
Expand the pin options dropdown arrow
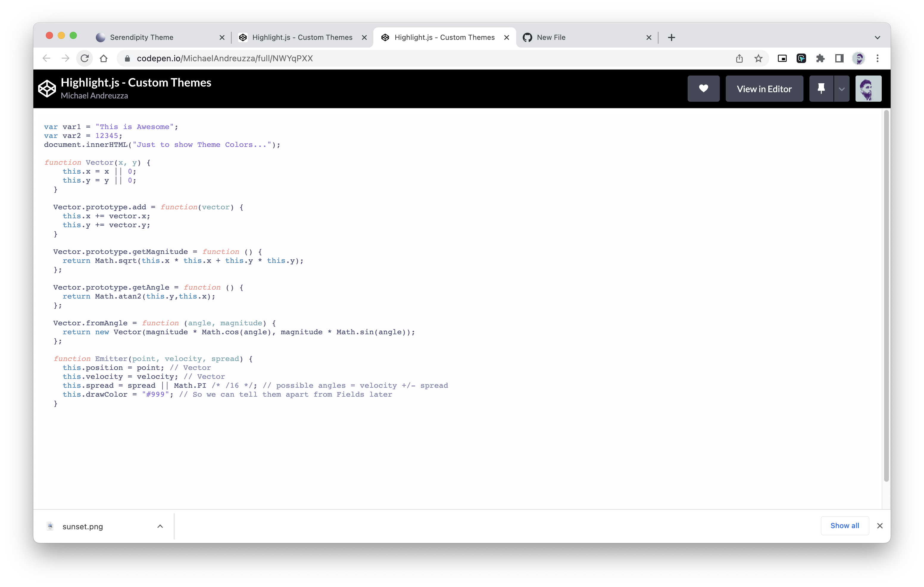(x=842, y=89)
